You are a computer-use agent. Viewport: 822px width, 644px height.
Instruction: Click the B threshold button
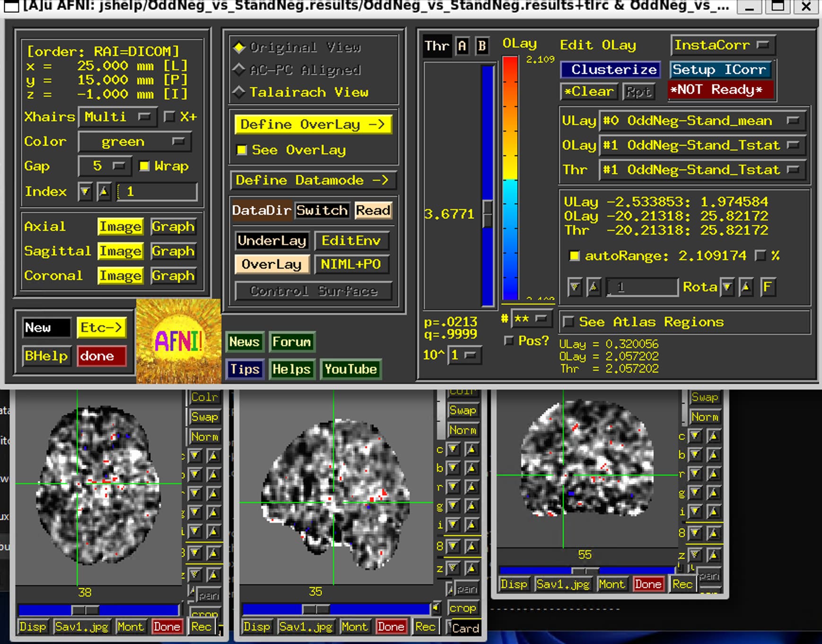(x=481, y=46)
